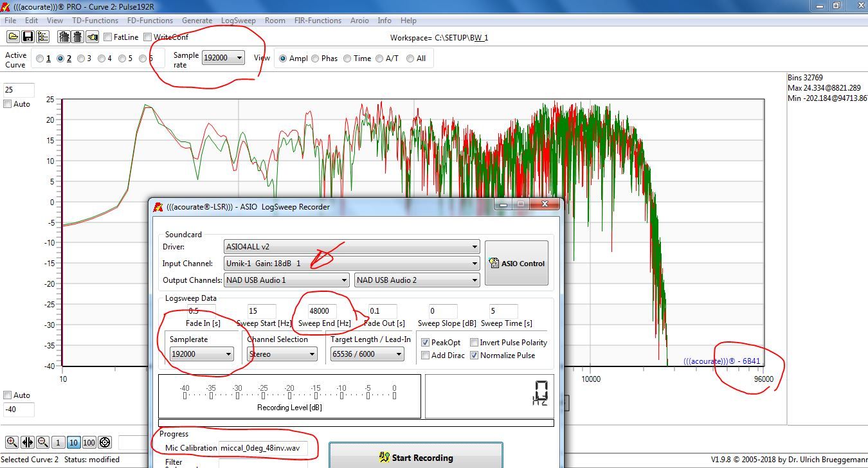
Task: Open the Generate menu
Action: 197,21
